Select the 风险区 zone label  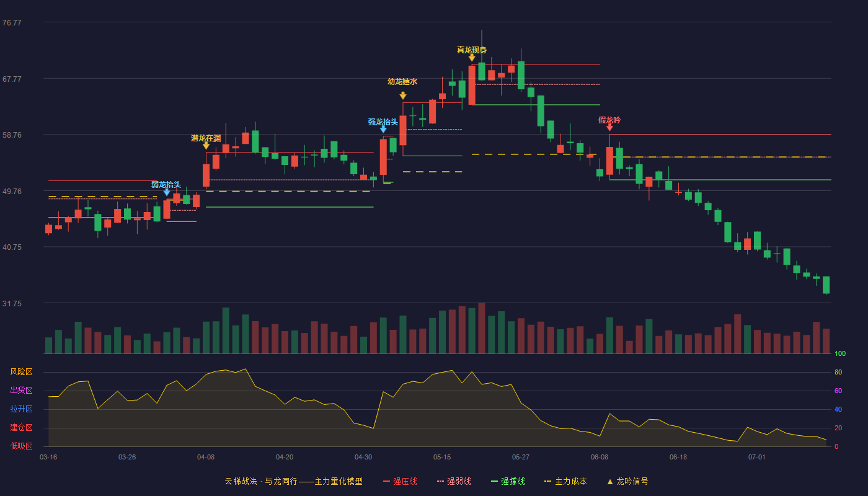click(21, 372)
